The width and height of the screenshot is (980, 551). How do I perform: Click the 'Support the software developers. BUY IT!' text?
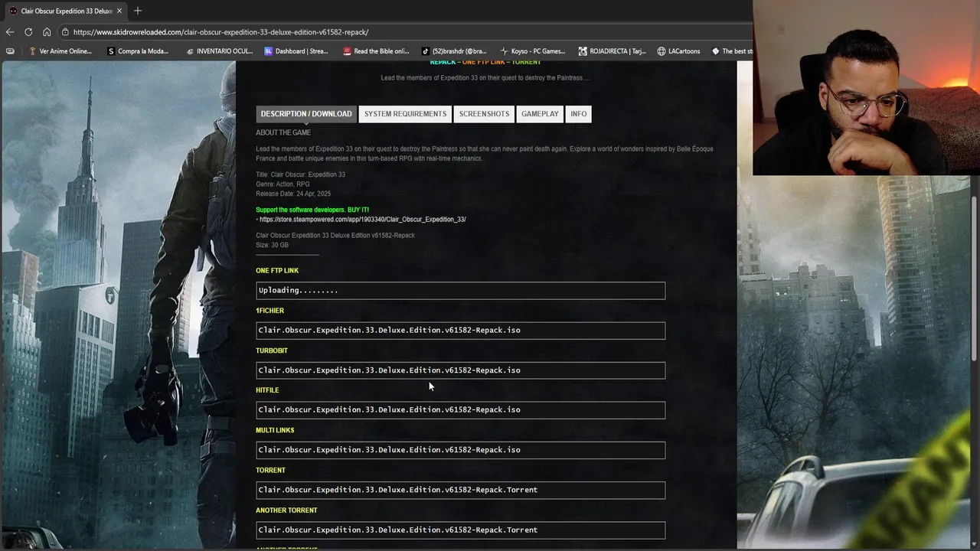[312, 210]
